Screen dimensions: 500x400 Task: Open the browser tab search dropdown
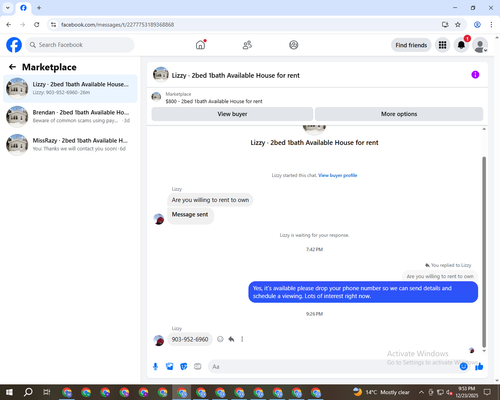coord(8,7)
